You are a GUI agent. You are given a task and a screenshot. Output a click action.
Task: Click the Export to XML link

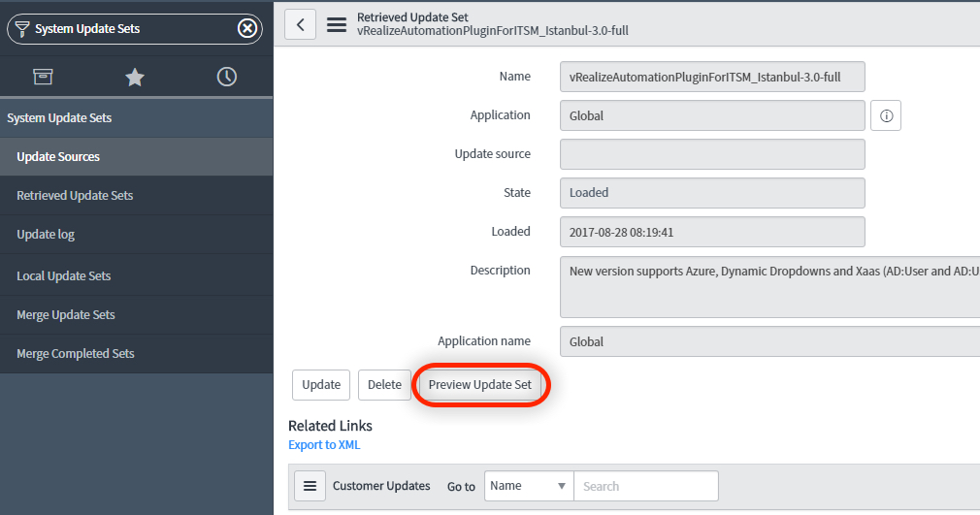click(324, 445)
